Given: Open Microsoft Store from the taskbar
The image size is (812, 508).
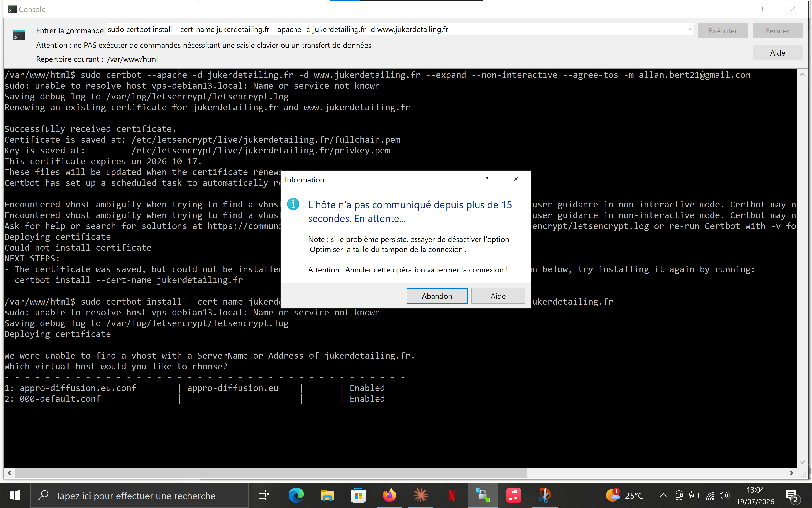Looking at the screenshot, I should (x=358, y=495).
